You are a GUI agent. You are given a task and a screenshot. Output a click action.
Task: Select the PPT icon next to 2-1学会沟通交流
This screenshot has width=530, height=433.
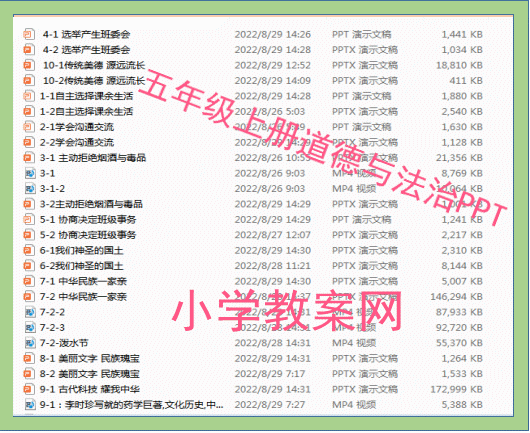coord(29,127)
